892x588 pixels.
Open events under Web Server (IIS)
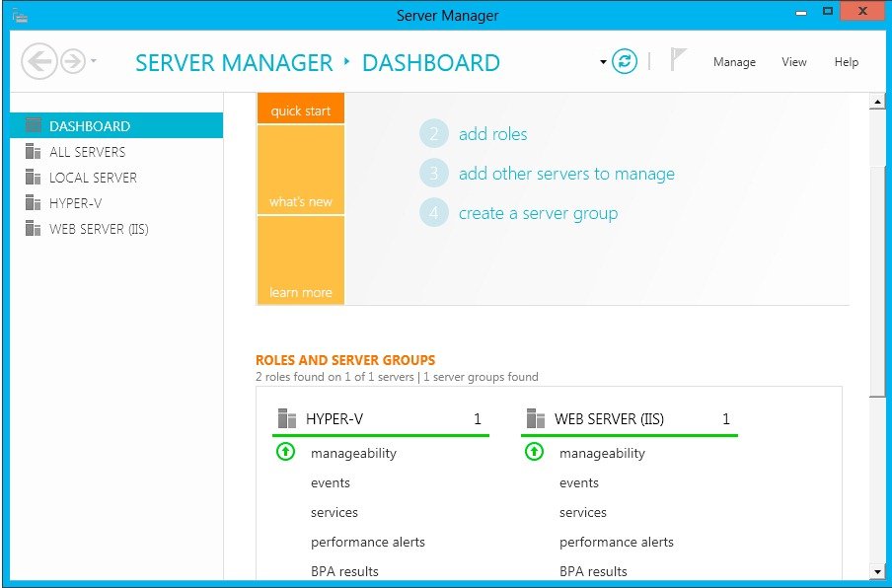(x=578, y=482)
